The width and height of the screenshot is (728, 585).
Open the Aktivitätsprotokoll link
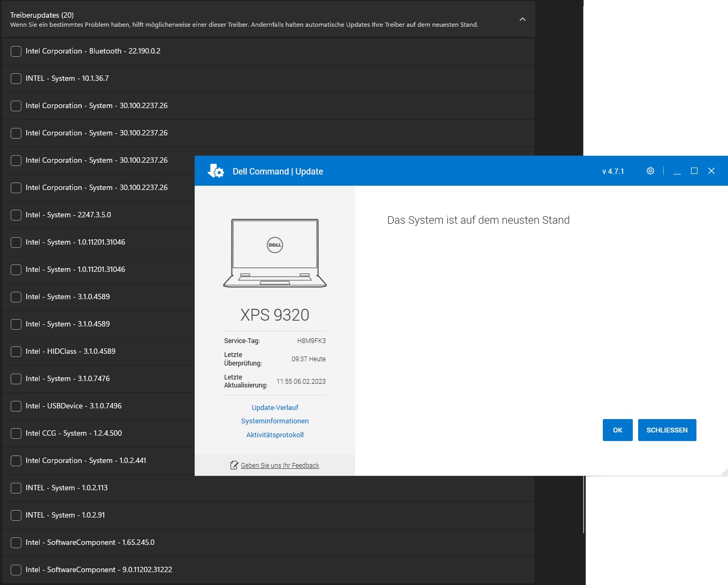275,435
